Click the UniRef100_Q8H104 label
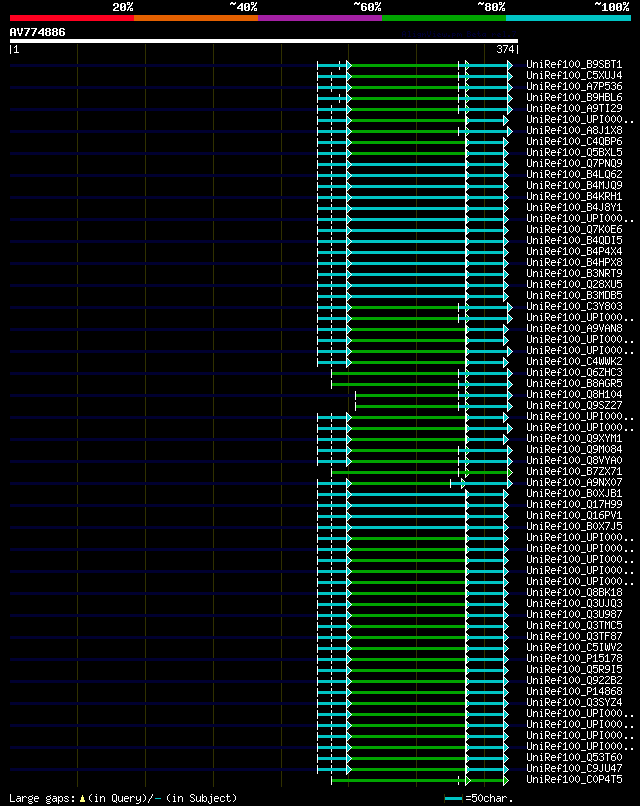The width and height of the screenshot is (640, 806). point(574,394)
